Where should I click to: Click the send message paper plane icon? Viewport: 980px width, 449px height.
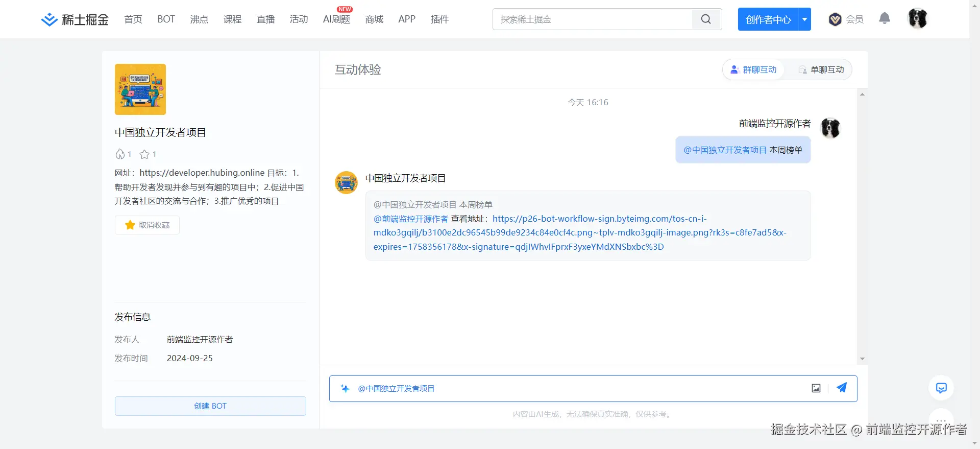(x=842, y=388)
